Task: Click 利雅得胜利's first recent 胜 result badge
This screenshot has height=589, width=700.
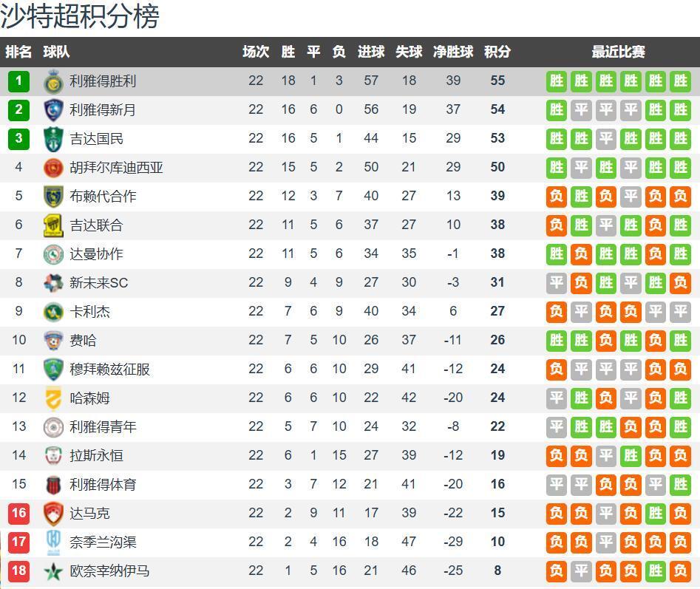Action: 557,81
